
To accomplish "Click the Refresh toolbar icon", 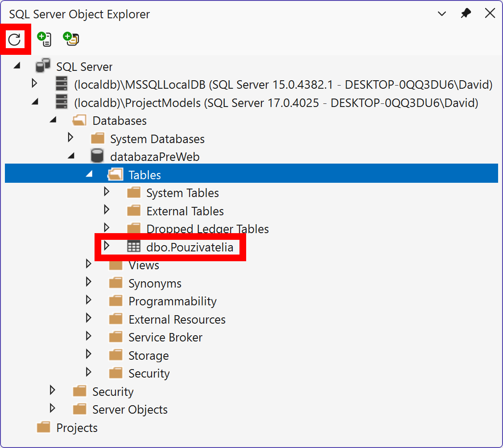I will [14, 39].
